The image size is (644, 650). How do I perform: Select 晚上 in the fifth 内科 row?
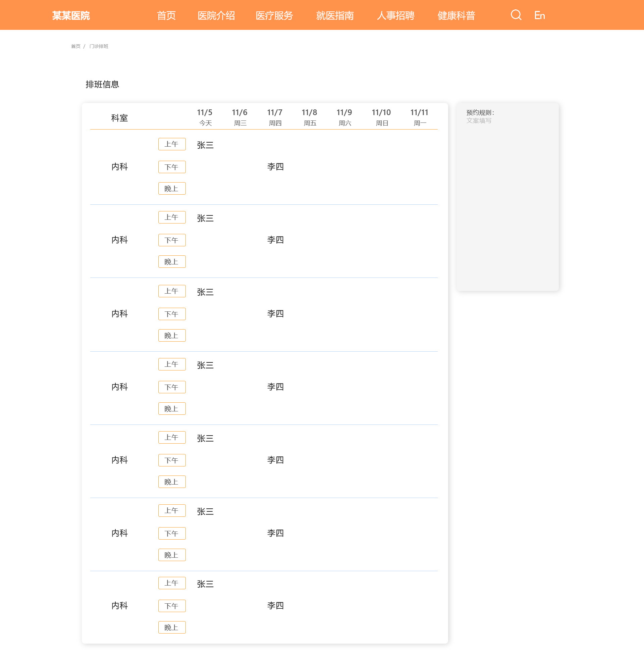(x=172, y=482)
